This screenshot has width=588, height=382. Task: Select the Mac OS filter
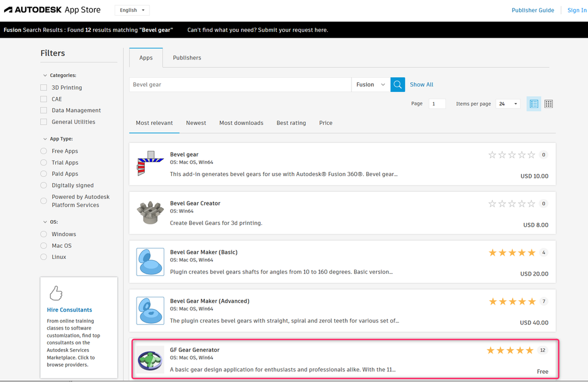[44, 245]
